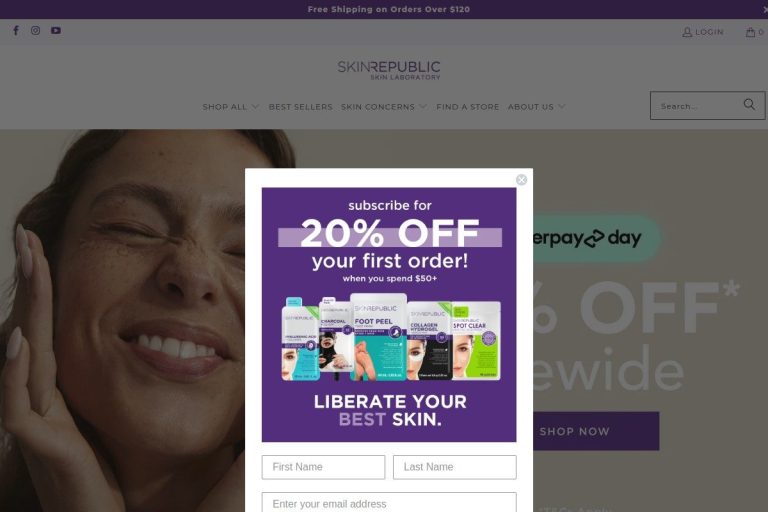Click the user account Login icon

pos(687,32)
